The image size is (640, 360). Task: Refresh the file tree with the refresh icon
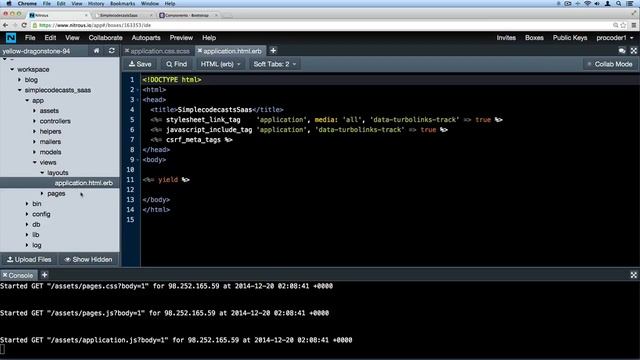tap(111, 51)
